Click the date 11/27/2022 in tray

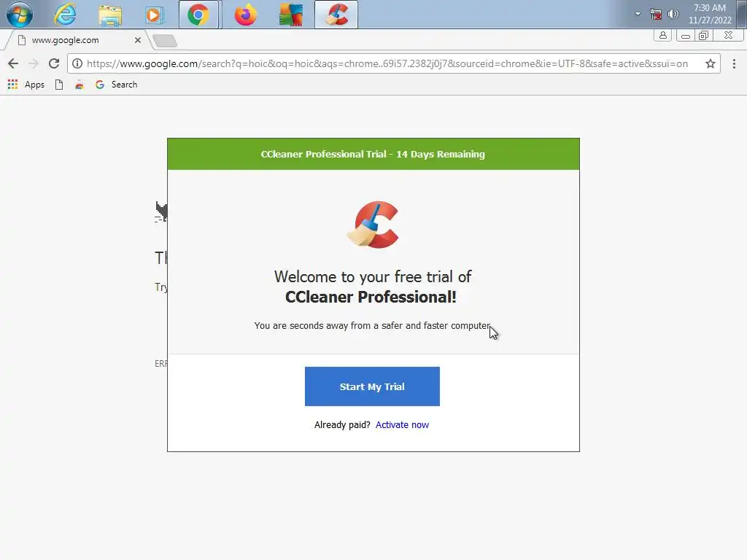click(710, 20)
